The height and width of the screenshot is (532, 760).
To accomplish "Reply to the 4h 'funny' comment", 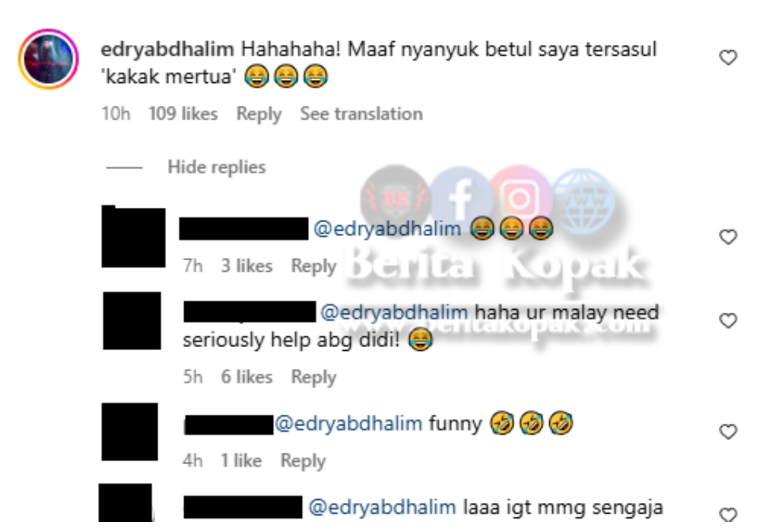I will point(303,461).
